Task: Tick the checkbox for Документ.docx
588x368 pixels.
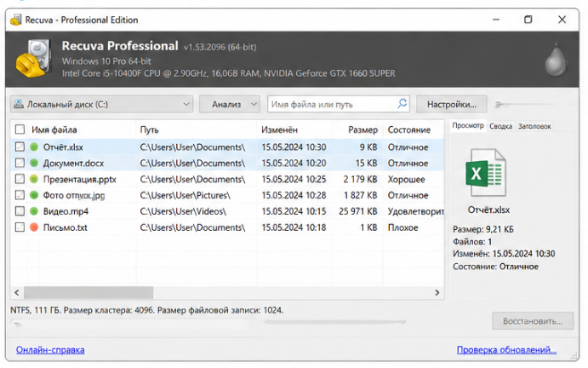Action: pyautogui.click(x=20, y=163)
